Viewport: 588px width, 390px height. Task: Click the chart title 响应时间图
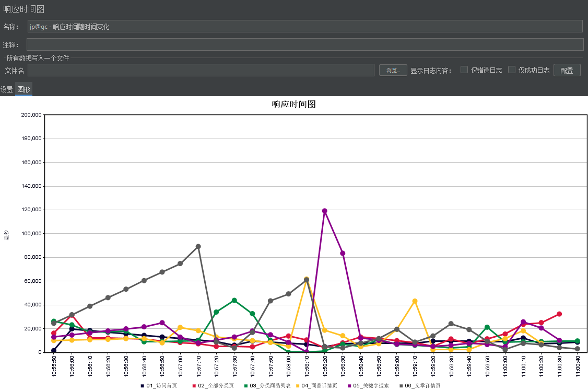(x=293, y=104)
